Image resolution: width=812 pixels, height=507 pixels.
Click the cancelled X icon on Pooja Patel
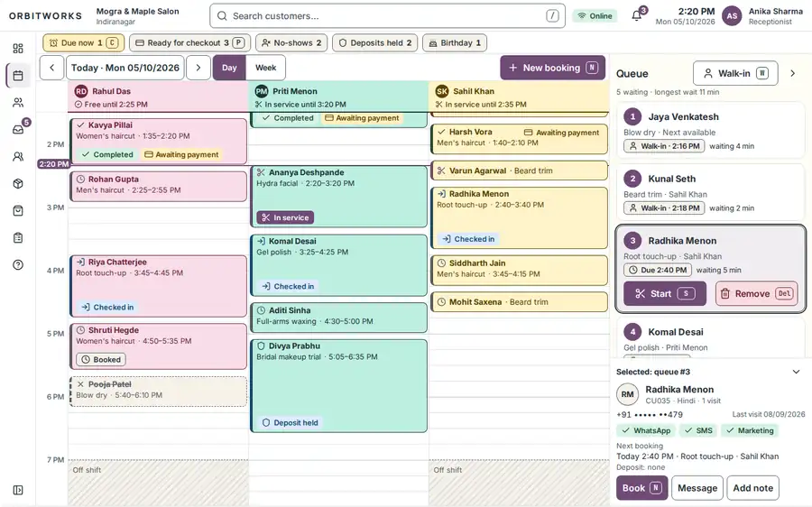80,384
